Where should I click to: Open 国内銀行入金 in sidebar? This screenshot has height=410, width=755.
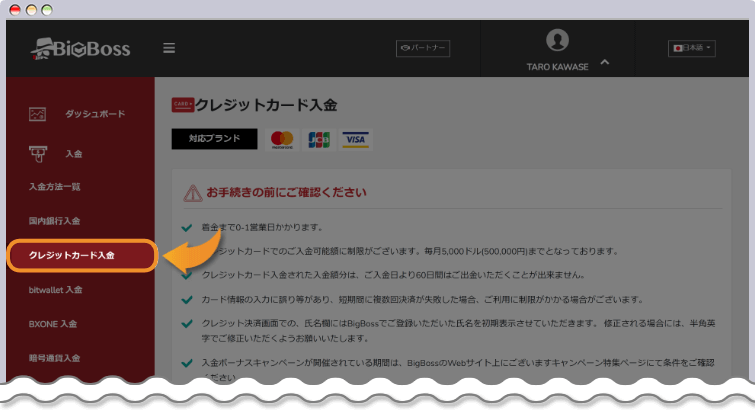click(x=54, y=221)
